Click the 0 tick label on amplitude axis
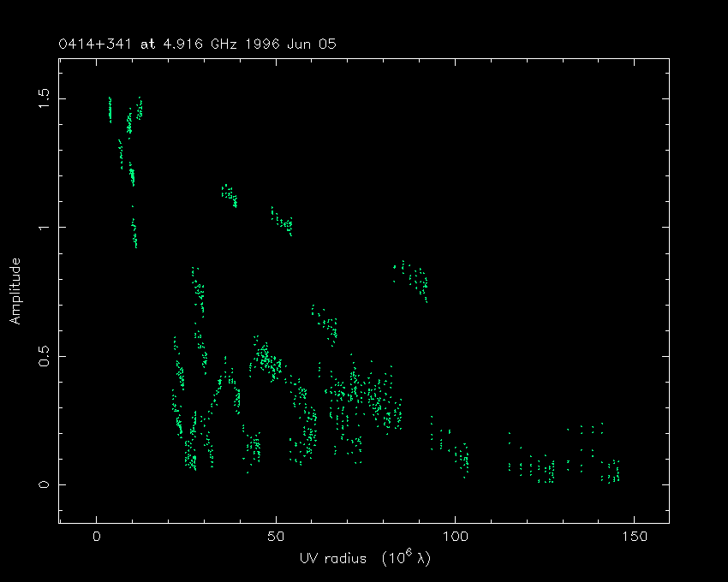This screenshot has width=728, height=582. point(43,484)
